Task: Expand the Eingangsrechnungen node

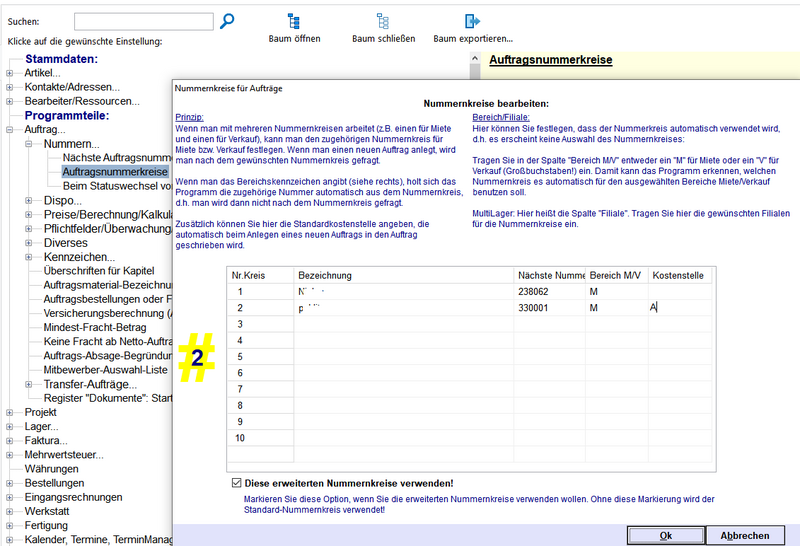Action: pyautogui.click(x=9, y=497)
